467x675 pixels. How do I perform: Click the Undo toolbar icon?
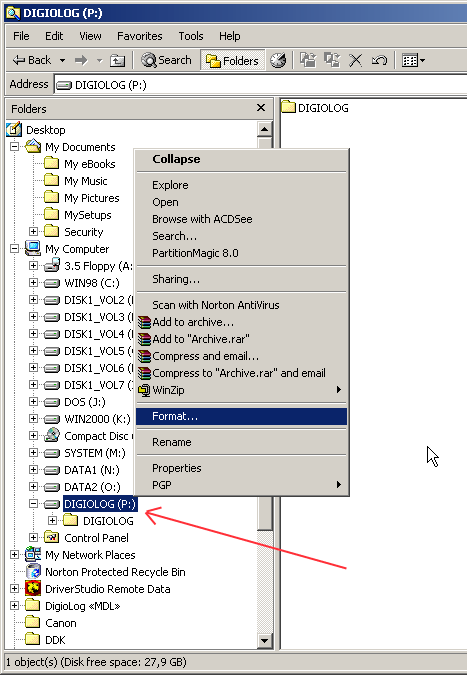pos(379,60)
